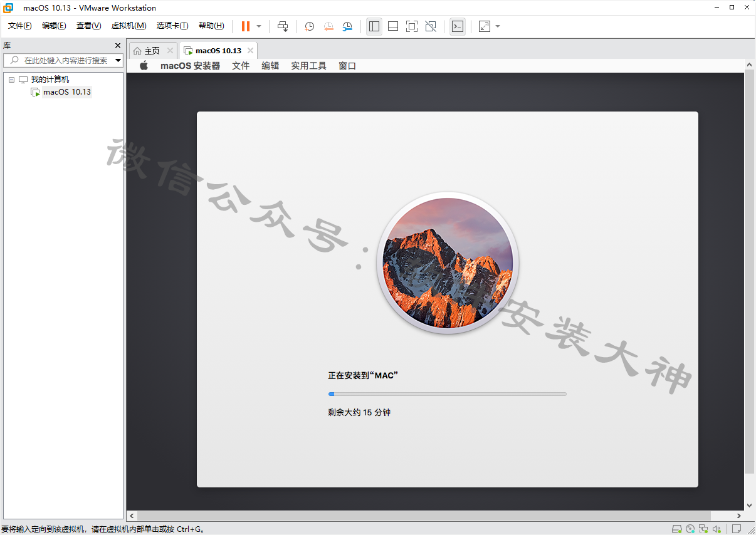
Task: Select 我的计算机 in the library tree
Action: pos(50,80)
